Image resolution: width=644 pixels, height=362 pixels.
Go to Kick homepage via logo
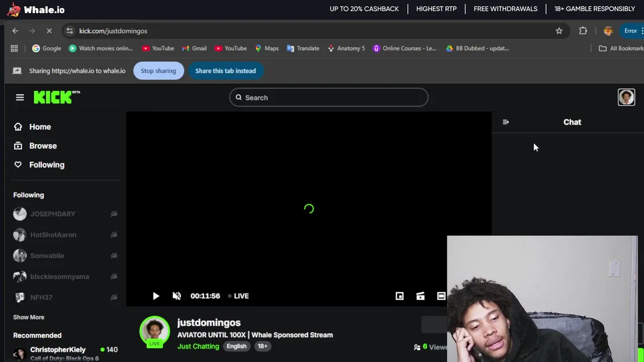coord(56,97)
